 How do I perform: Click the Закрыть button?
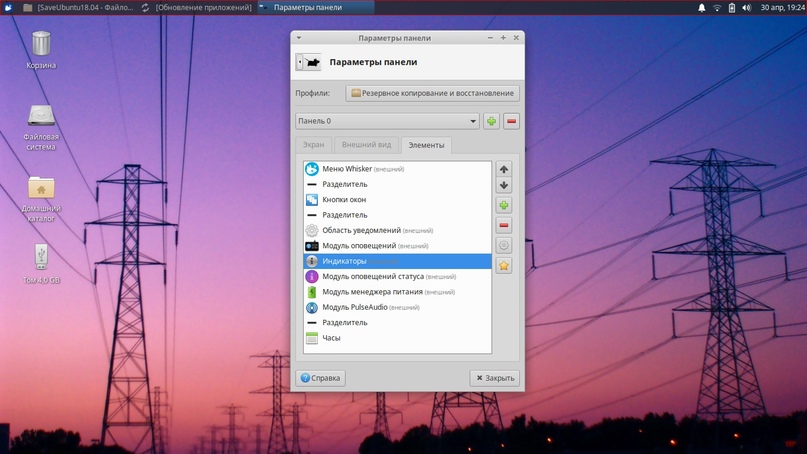click(494, 378)
